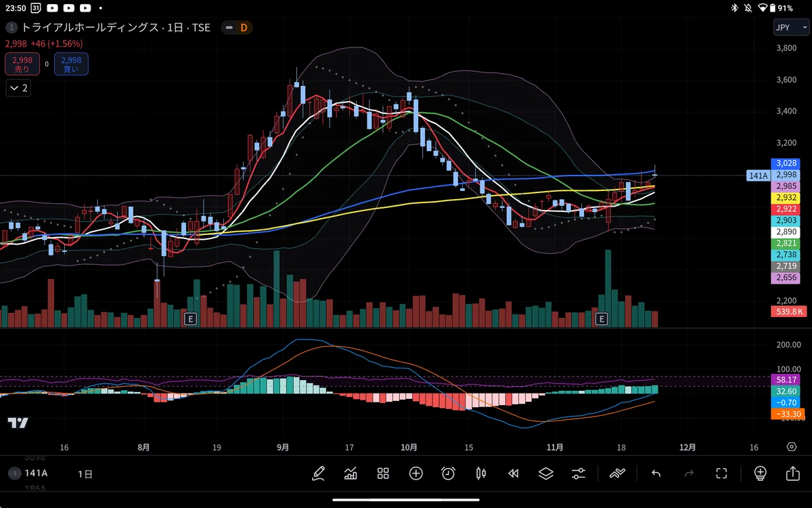Tap the 2,738 price label
This screenshot has height=508, width=812.
click(786, 255)
